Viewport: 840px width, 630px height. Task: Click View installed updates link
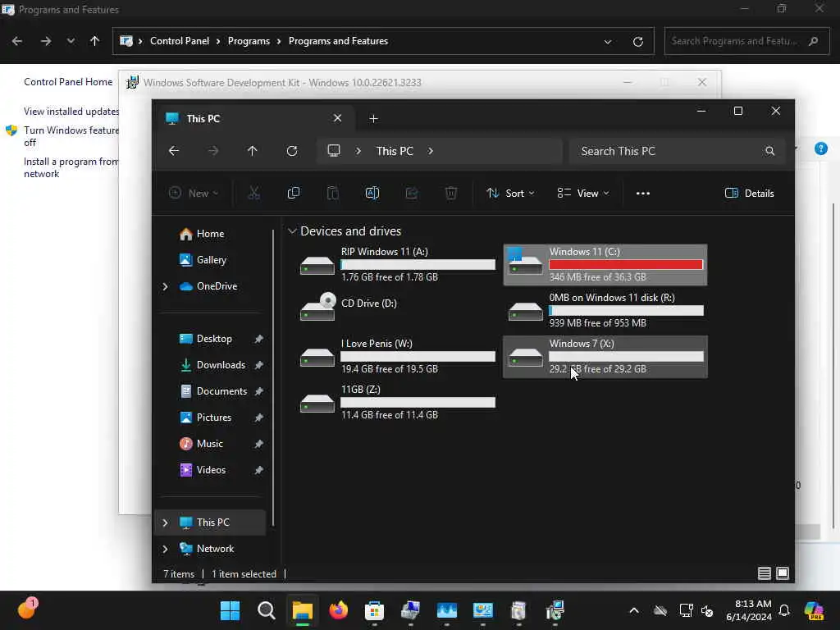71,112
